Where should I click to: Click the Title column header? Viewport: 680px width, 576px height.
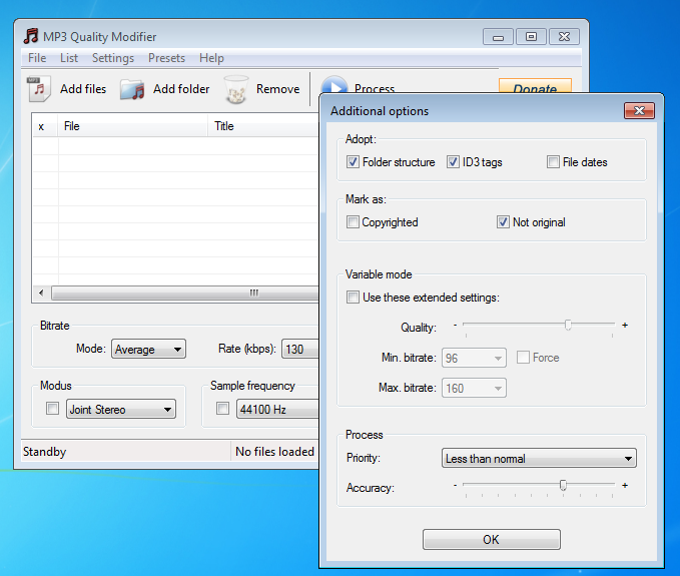click(263, 126)
